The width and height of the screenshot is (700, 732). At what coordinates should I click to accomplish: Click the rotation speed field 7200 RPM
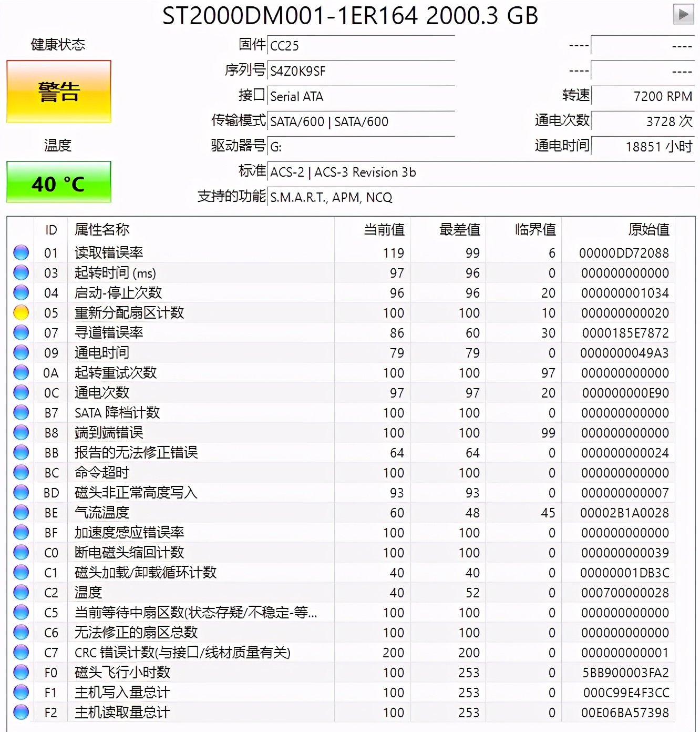tap(643, 96)
